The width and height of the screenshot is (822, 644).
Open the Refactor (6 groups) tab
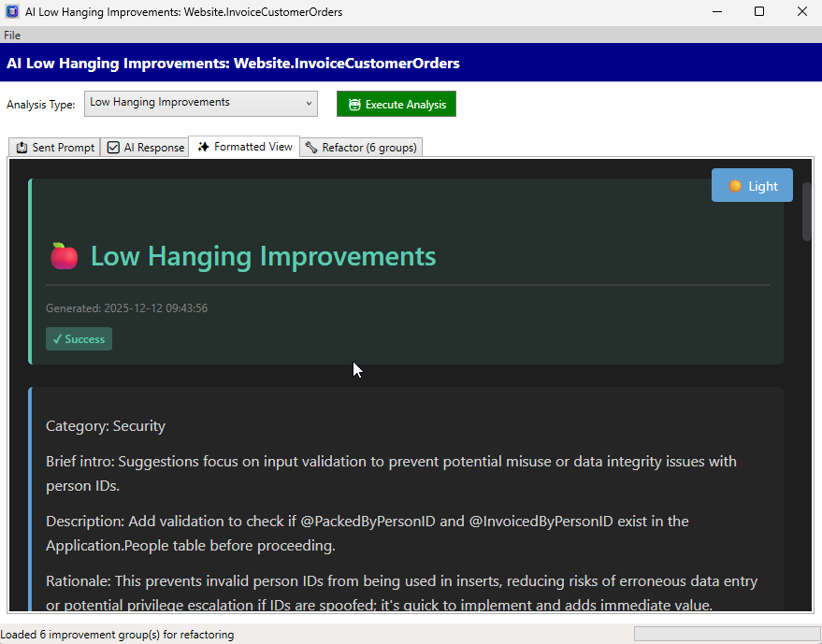coord(361,148)
